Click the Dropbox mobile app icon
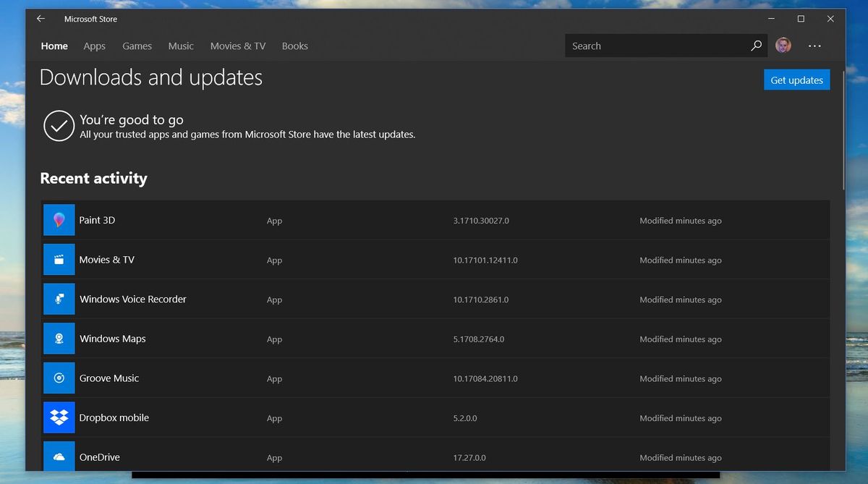Image resolution: width=868 pixels, height=484 pixels. click(59, 417)
